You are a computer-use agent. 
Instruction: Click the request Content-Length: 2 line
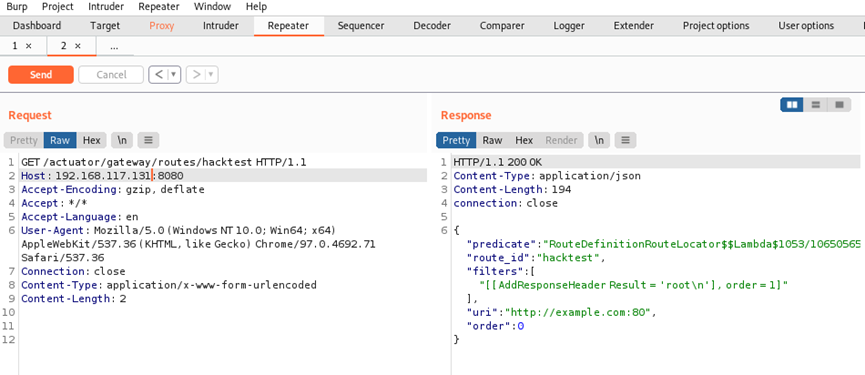(73, 299)
